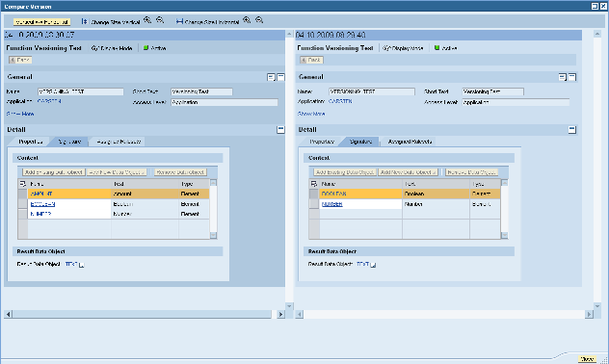Zoom out next to Change Size Vertical
Image resolution: width=609 pixels, height=364 pixels.
[x=160, y=20]
